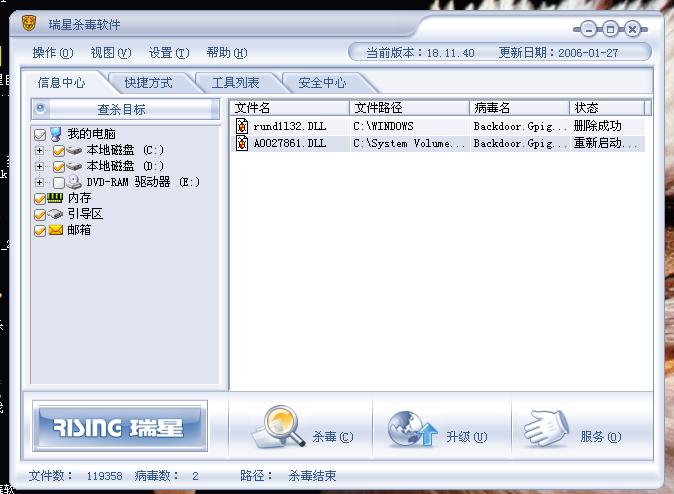Click the infected file icon for rundll32.DLL
Image resolution: width=674 pixels, height=494 pixels.
click(242, 126)
